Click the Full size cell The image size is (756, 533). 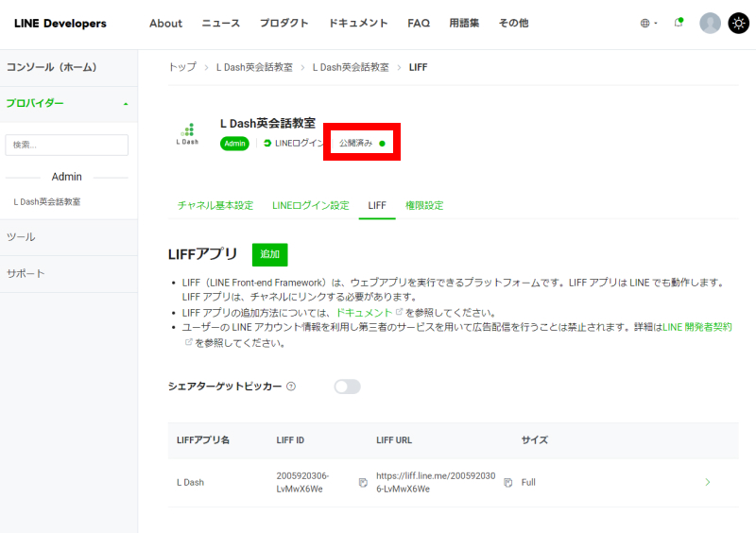tap(528, 482)
